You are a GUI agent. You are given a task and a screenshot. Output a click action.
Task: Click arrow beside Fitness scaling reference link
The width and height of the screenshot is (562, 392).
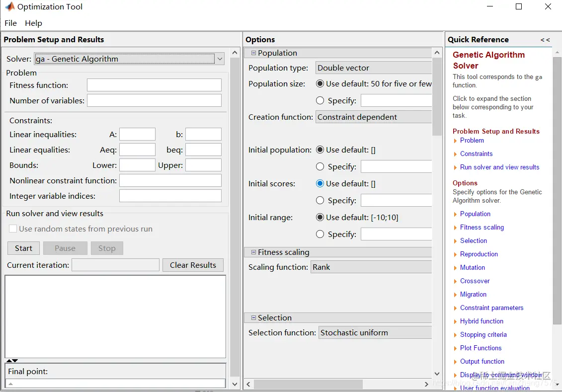click(x=455, y=228)
